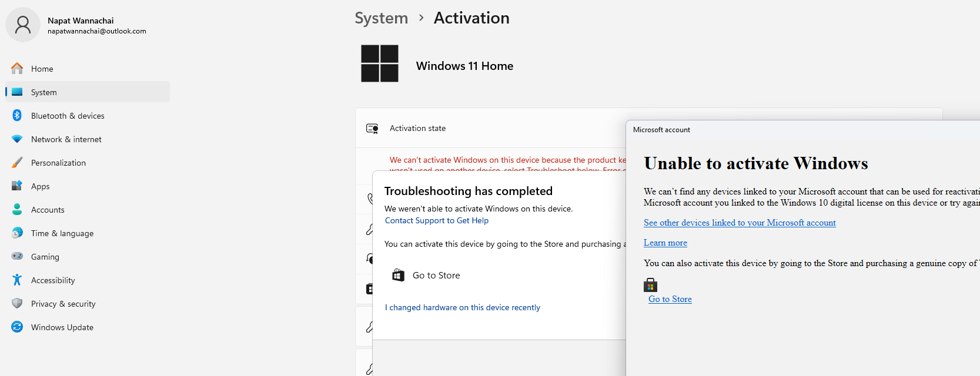Open See other devices linked to your Microsoft account
The height and width of the screenshot is (376, 980).
[740, 223]
